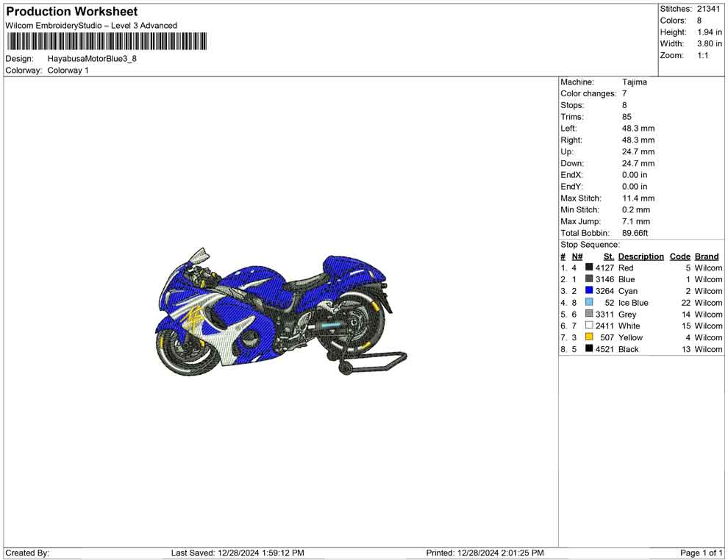Select the White thread color chip

(x=588, y=326)
